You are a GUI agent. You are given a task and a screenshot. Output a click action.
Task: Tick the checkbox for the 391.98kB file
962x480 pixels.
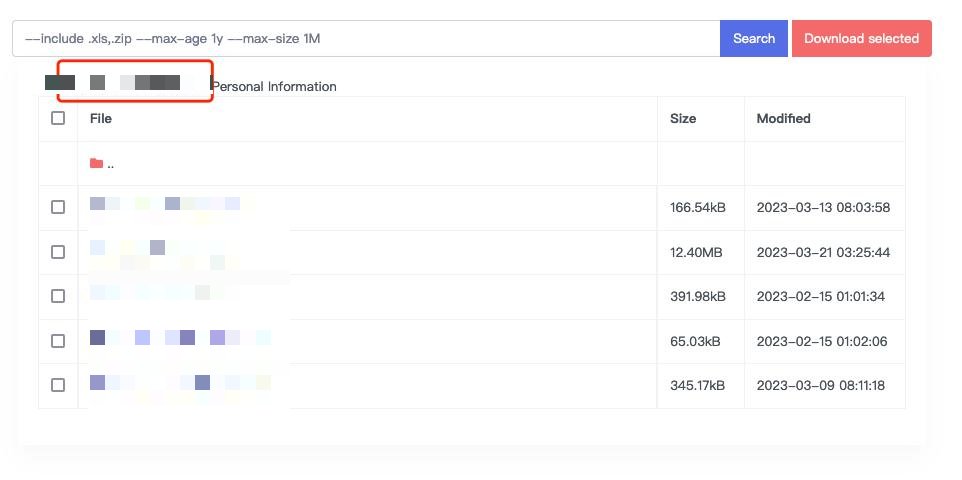[x=58, y=296]
